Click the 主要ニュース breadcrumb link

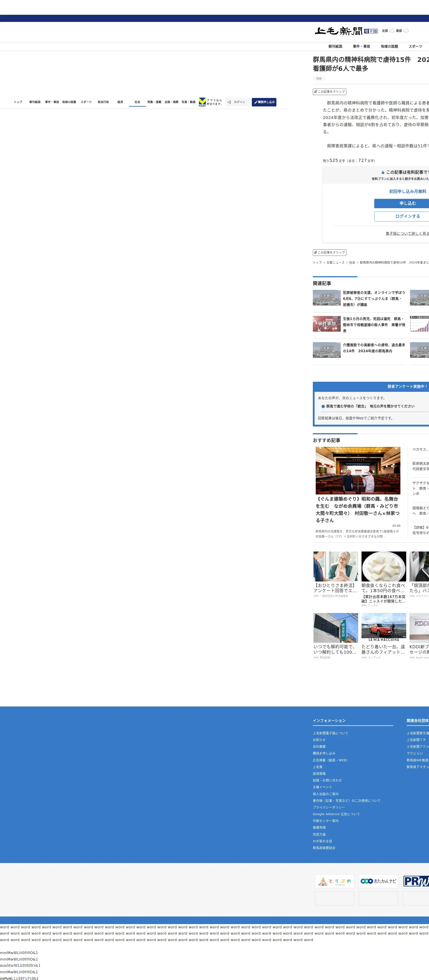pos(336,263)
